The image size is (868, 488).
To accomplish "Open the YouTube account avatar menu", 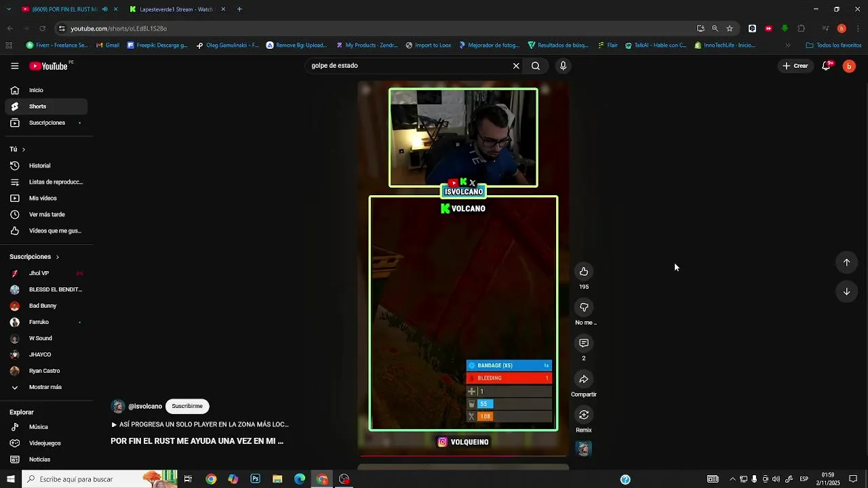I will click(849, 66).
